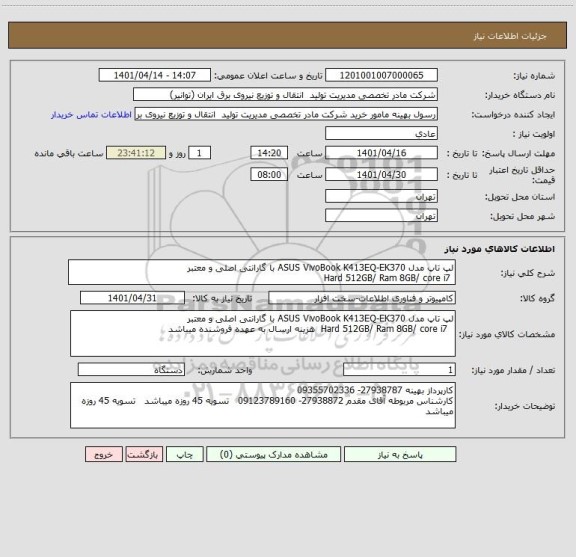Open اطلاعات تماس خریدار link
Image resolution: width=576 pixels, height=557 pixels.
[x=91, y=115]
